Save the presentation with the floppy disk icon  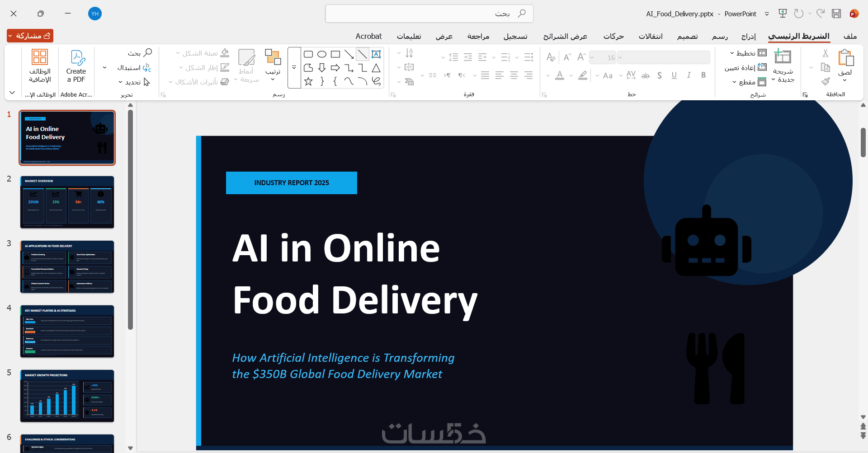836,14
